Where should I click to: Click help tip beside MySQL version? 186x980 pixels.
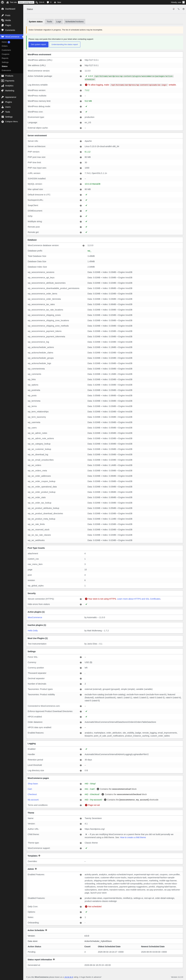point(81,184)
